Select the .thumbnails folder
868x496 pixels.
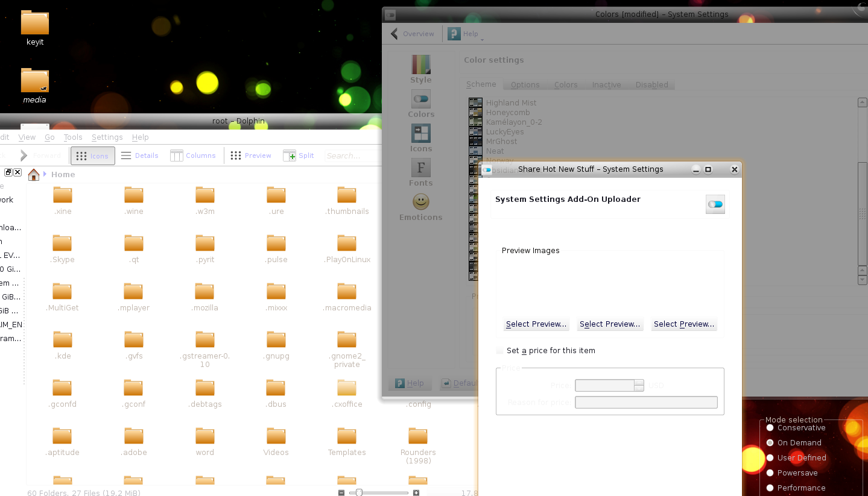pyautogui.click(x=347, y=201)
